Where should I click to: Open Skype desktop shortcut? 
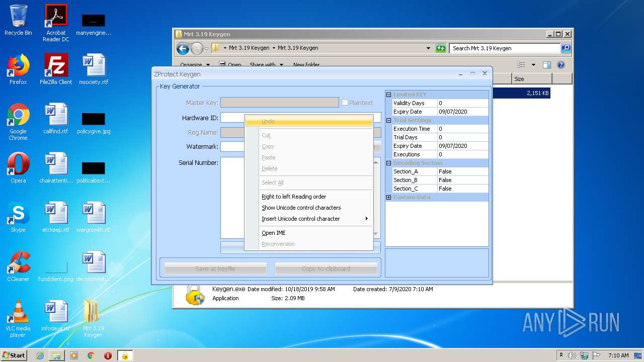(x=18, y=217)
